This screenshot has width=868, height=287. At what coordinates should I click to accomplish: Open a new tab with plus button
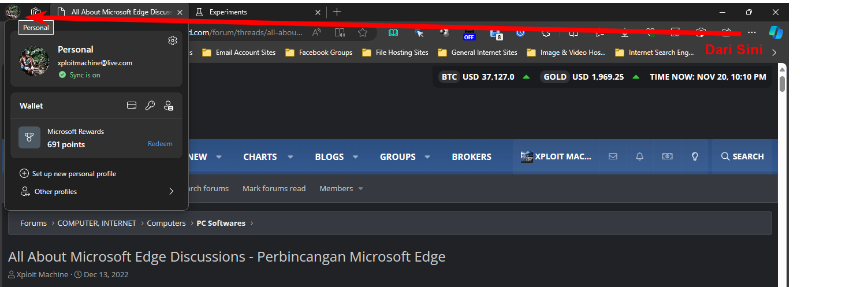337,12
